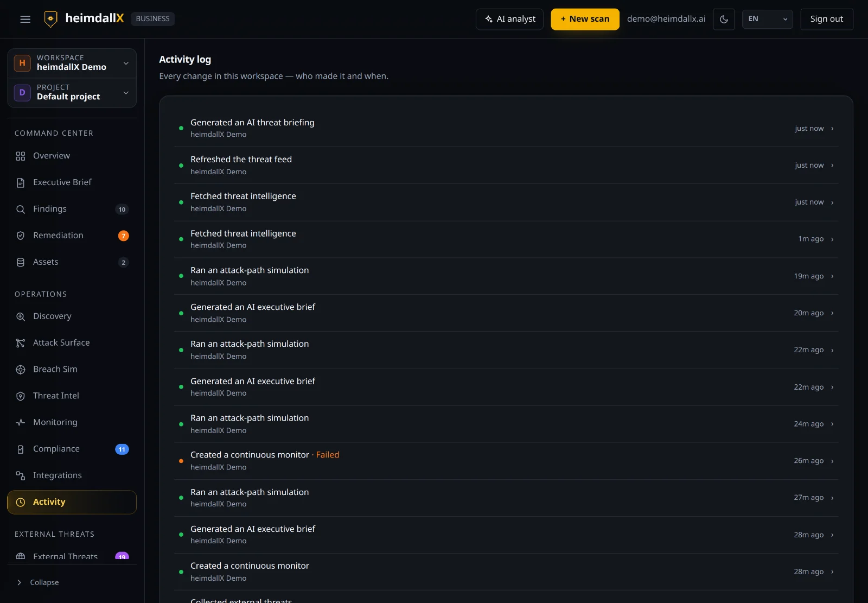Click the Threat Intel shield icon
The height and width of the screenshot is (603, 868).
coord(21,396)
